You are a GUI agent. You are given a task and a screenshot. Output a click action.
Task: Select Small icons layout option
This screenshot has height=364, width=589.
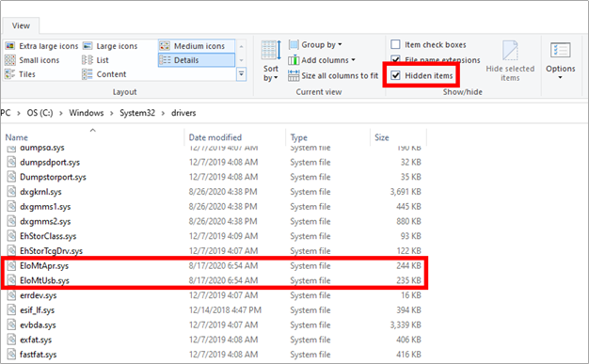tap(32, 60)
